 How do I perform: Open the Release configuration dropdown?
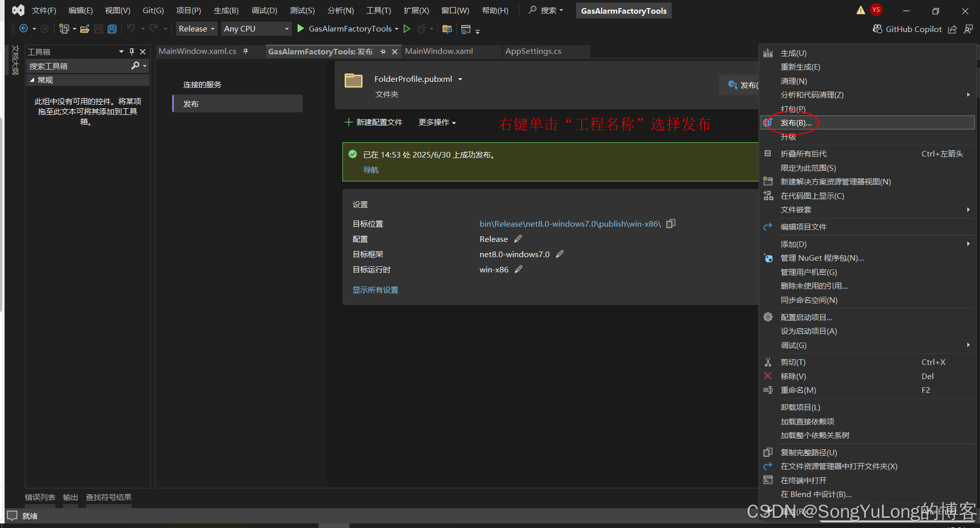212,28
